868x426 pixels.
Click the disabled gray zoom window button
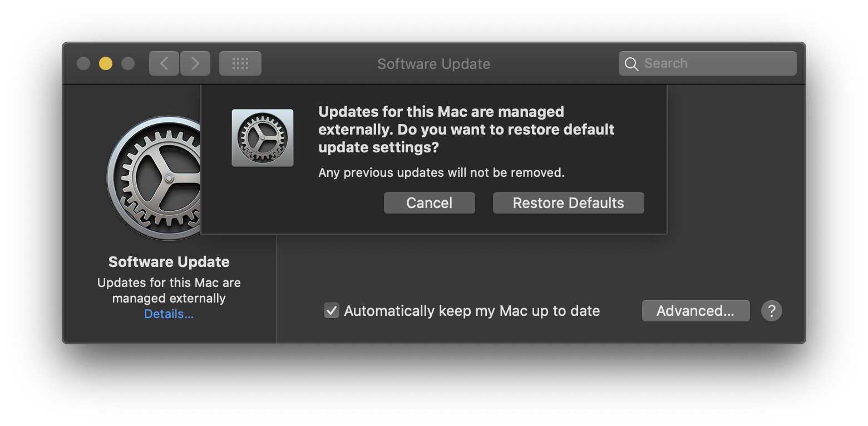pos(128,63)
